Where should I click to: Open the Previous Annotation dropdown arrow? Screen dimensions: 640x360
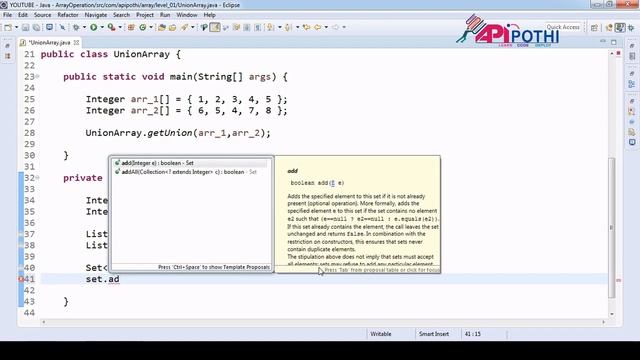pyautogui.click(x=298, y=27)
